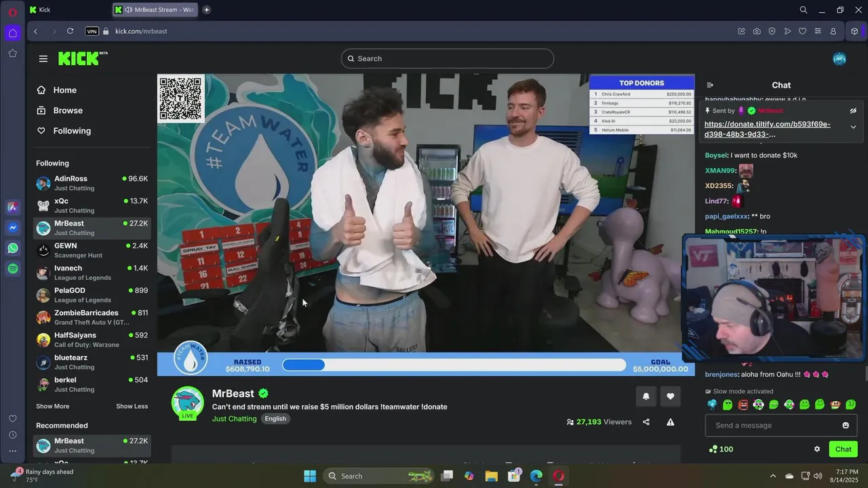Open AdinRoss channel in Following list
Screen dimensions: 868x488
92,183
